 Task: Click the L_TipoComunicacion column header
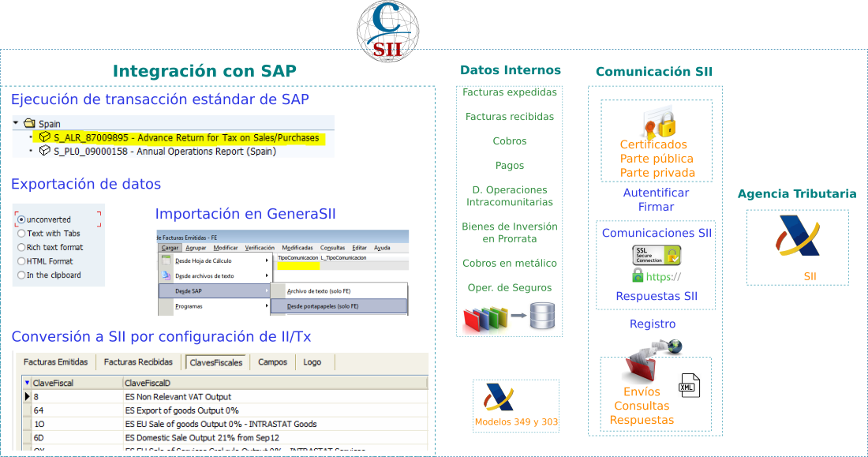(343, 257)
